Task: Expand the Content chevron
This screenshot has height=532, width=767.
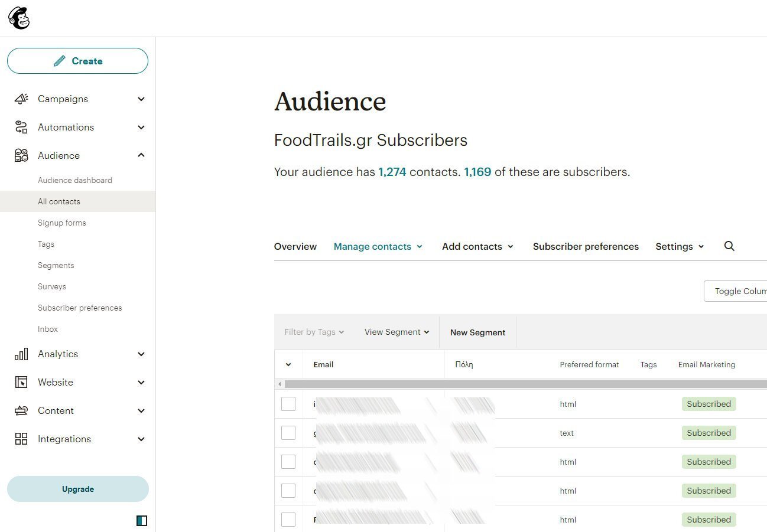Action: (x=141, y=411)
